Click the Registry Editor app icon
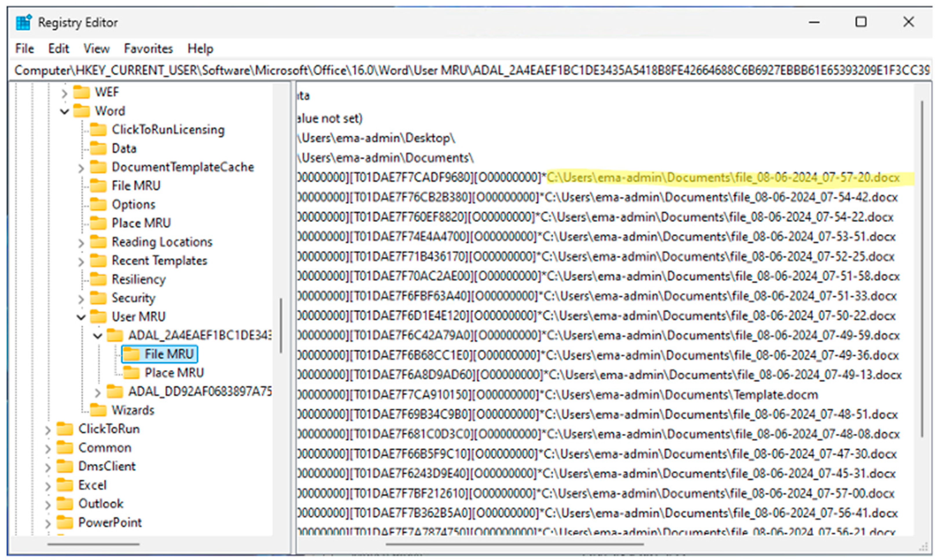 [23, 22]
